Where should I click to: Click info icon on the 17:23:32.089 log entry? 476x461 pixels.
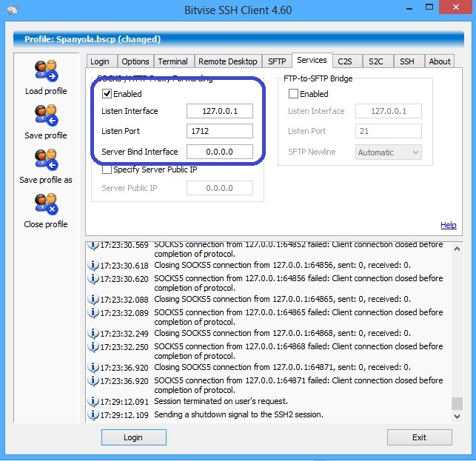(93, 312)
